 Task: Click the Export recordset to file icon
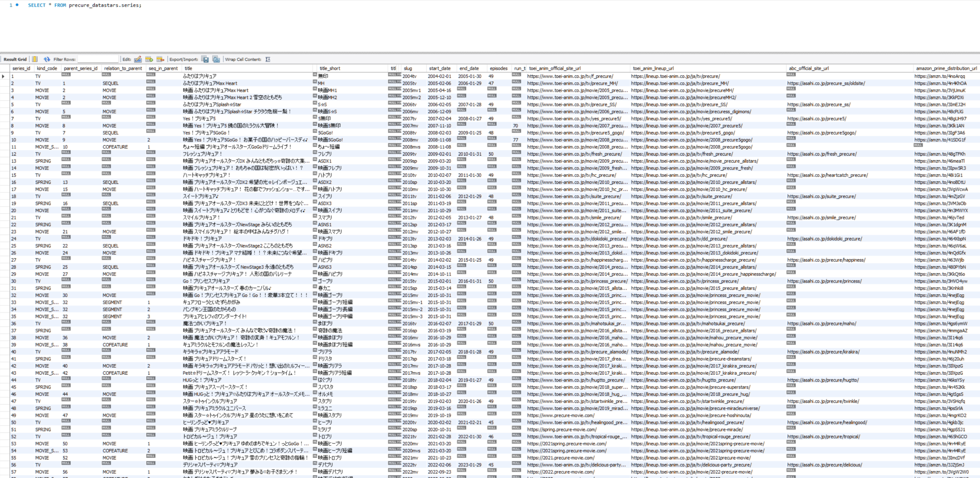pos(205,59)
